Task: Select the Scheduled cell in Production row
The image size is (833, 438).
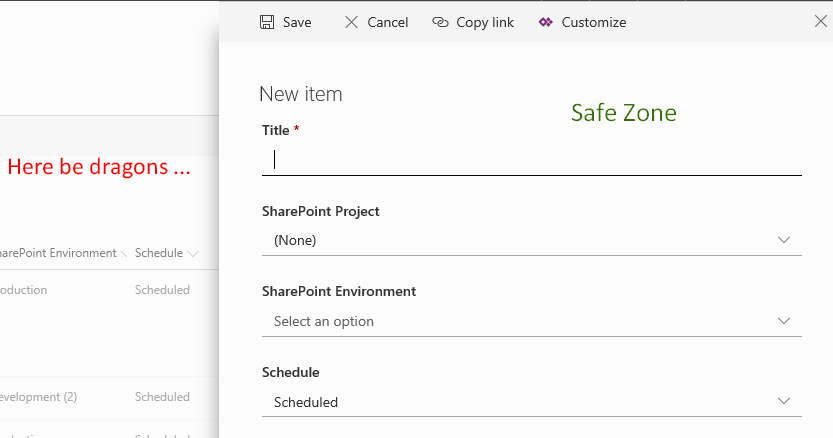Action: (x=162, y=290)
